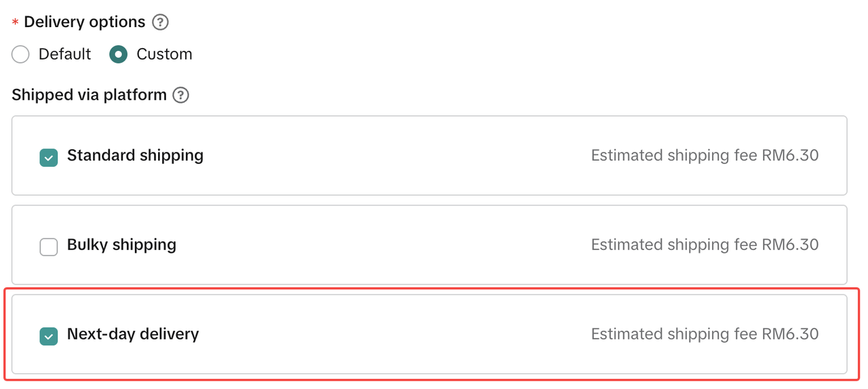868x389 pixels.
Task: Select the Default delivery radio button
Action: [20, 54]
